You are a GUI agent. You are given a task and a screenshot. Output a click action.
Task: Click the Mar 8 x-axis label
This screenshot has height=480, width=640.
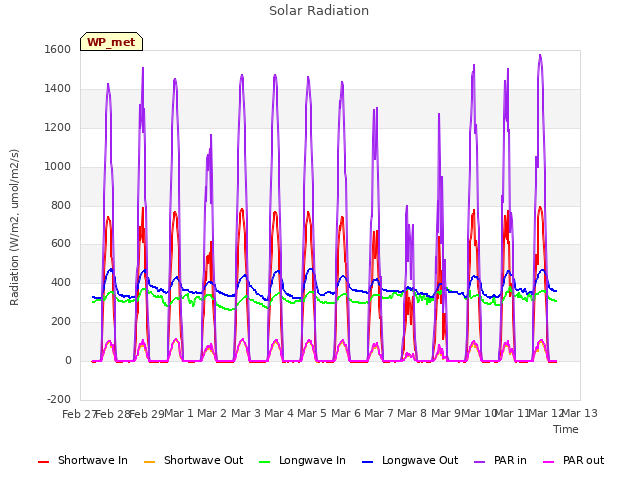click(x=412, y=413)
